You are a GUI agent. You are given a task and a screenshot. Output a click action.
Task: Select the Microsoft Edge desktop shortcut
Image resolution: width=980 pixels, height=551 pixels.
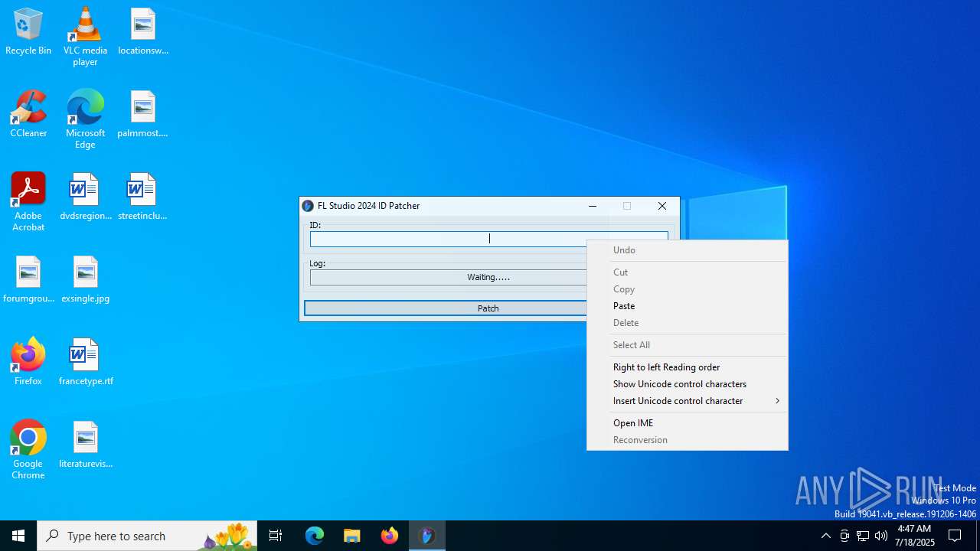(x=85, y=119)
